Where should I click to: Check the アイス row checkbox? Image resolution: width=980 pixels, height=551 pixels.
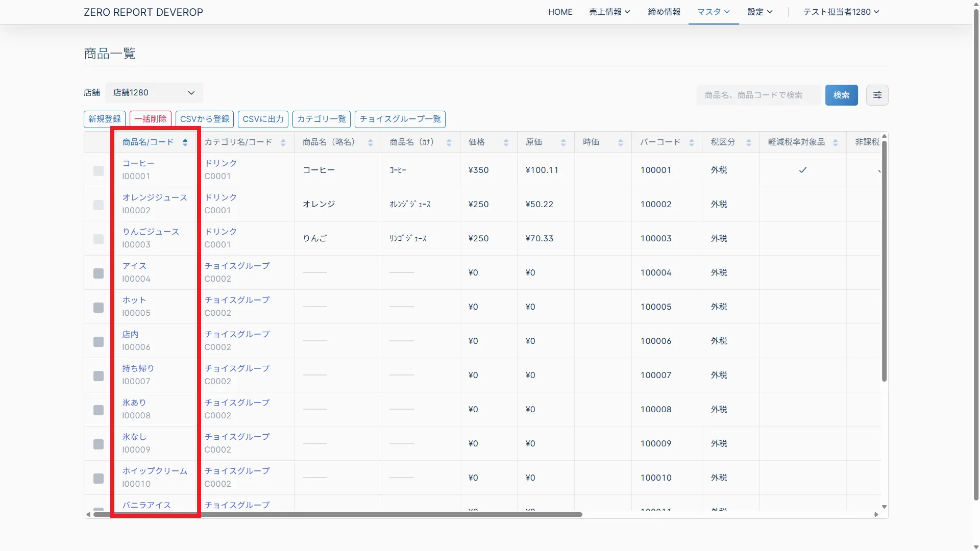click(x=99, y=273)
